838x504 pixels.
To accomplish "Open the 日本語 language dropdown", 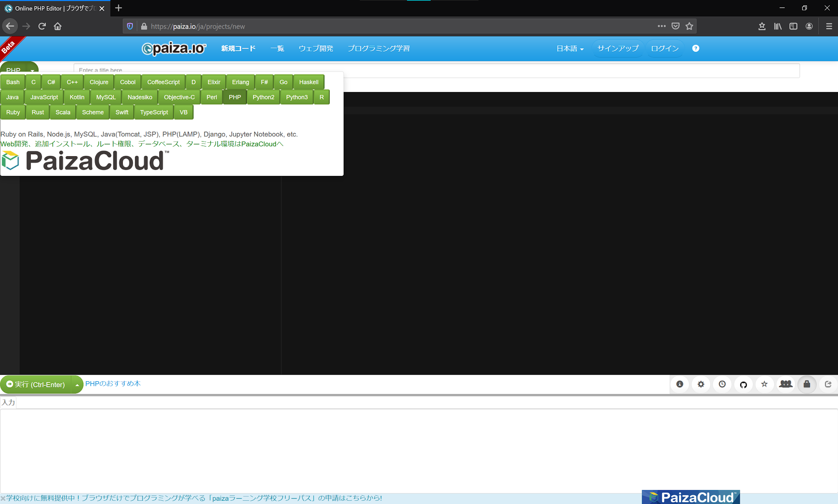I will 570,48.
